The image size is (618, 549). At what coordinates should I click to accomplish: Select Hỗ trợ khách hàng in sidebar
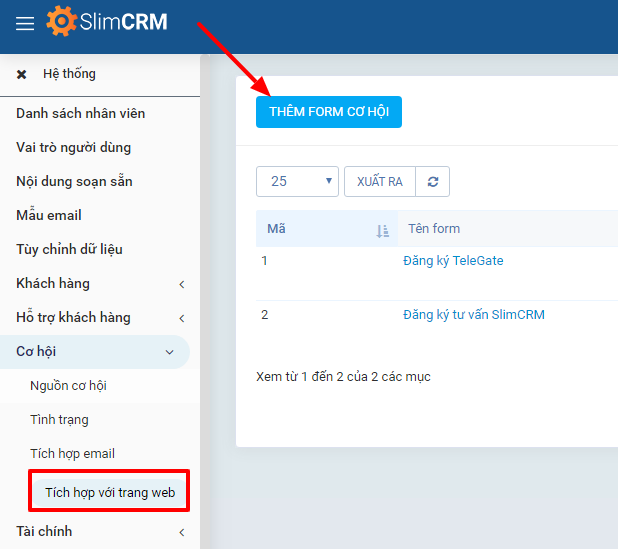(73, 318)
